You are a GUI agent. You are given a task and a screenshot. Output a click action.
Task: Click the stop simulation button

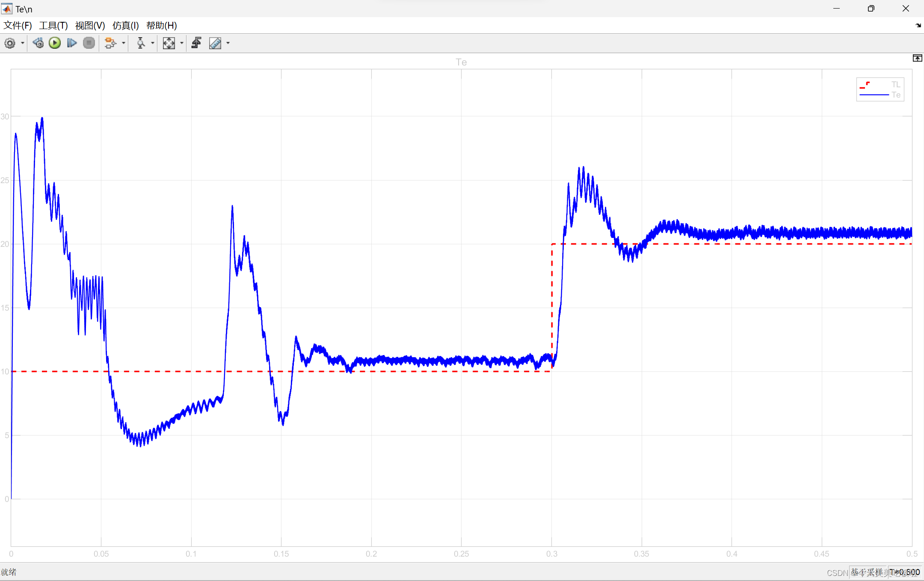point(89,43)
